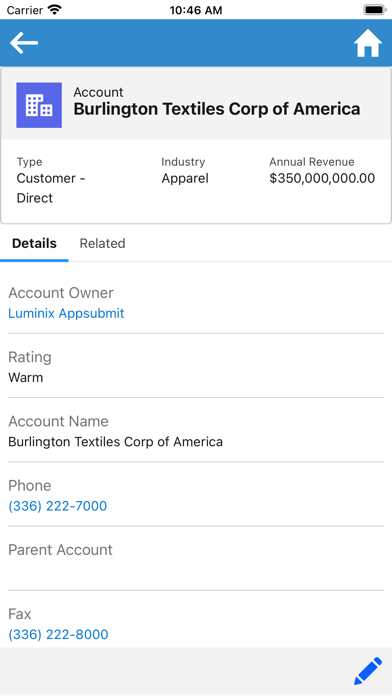Tap the Annual Revenue value
This screenshot has width=392, height=696.
tap(322, 178)
